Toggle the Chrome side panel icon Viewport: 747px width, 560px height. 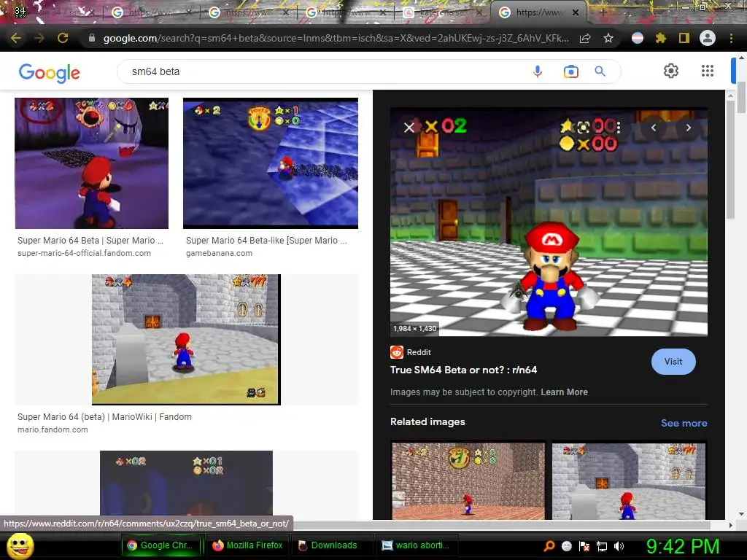pos(684,38)
